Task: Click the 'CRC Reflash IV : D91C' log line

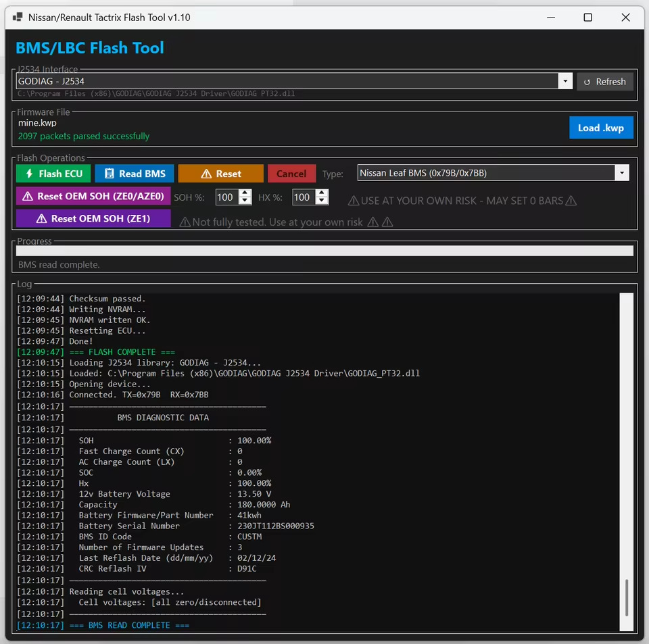Action: click(x=137, y=568)
